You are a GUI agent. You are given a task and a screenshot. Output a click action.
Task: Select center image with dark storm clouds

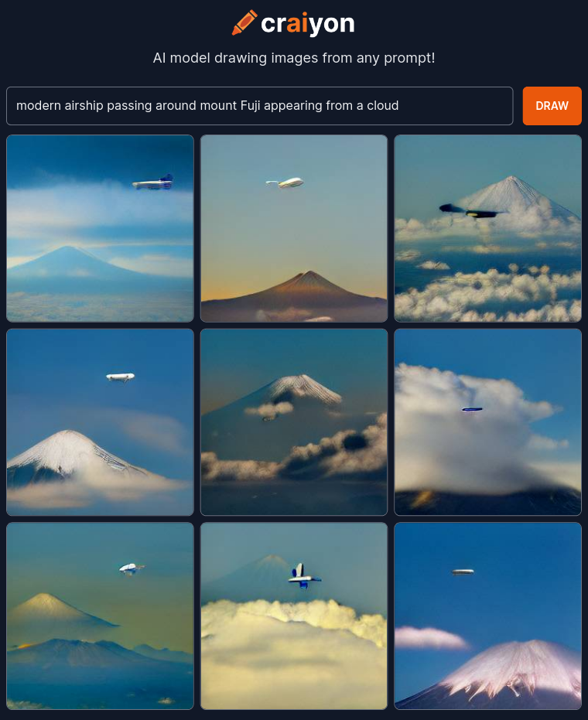pyautogui.click(x=294, y=422)
